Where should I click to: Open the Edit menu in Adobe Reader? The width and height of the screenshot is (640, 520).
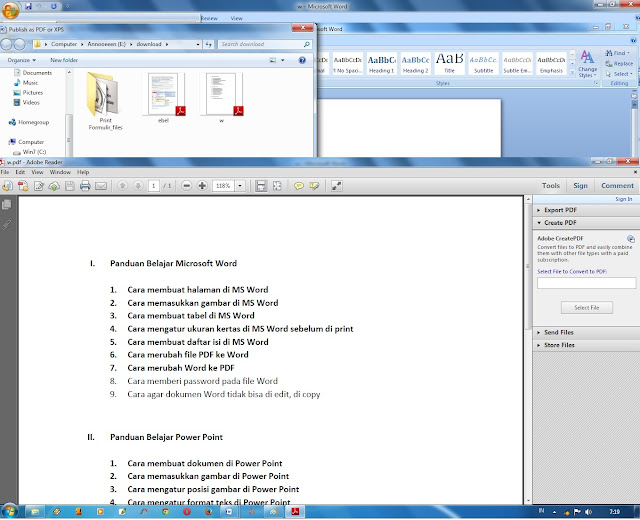point(20,172)
